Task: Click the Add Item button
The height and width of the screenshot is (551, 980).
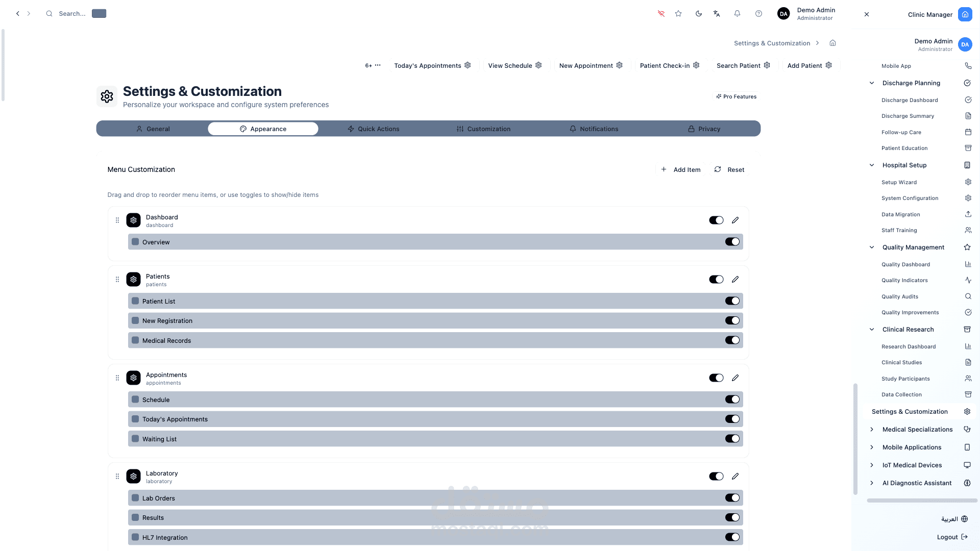Action: pos(680,170)
